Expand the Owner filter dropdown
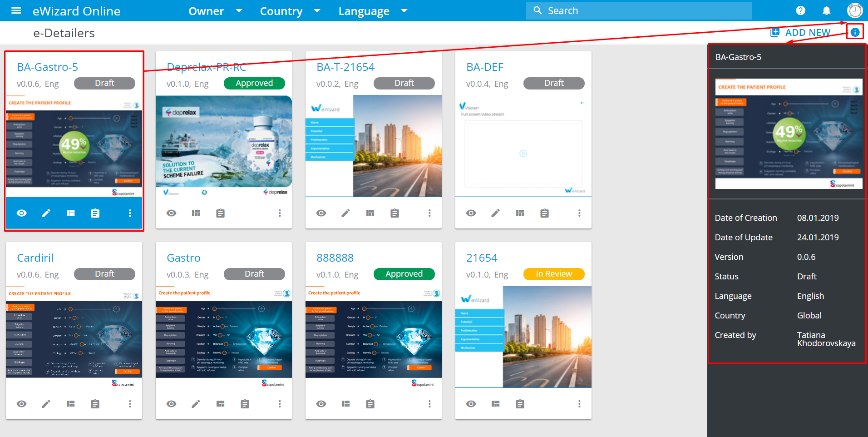The width and height of the screenshot is (868, 437). 215,11
